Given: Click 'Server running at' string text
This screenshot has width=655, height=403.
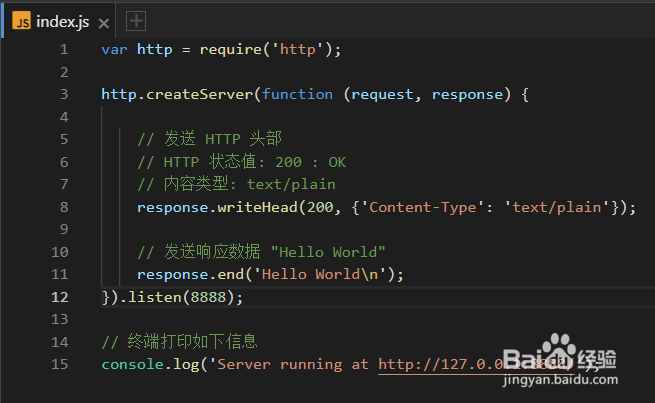Looking at the screenshot, I should point(293,365).
